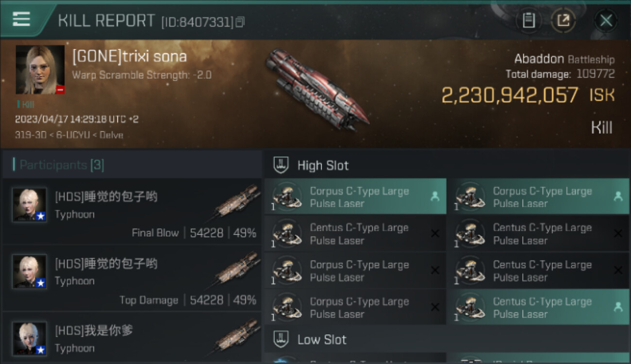Click the 2,230,942,057 ISK value
Image resolution: width=631 pixels, height=364 pixels.
510,95
